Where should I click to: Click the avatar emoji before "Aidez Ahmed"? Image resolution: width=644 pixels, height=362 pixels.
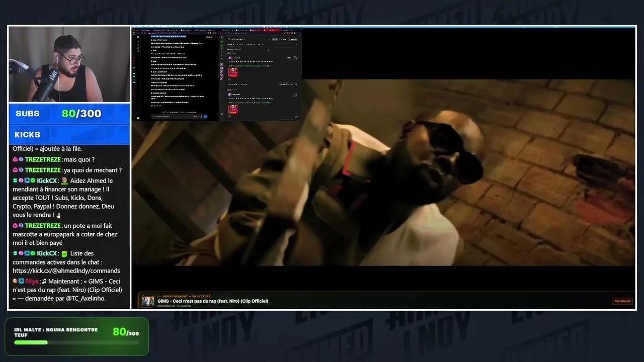click(x=64, y=180)
